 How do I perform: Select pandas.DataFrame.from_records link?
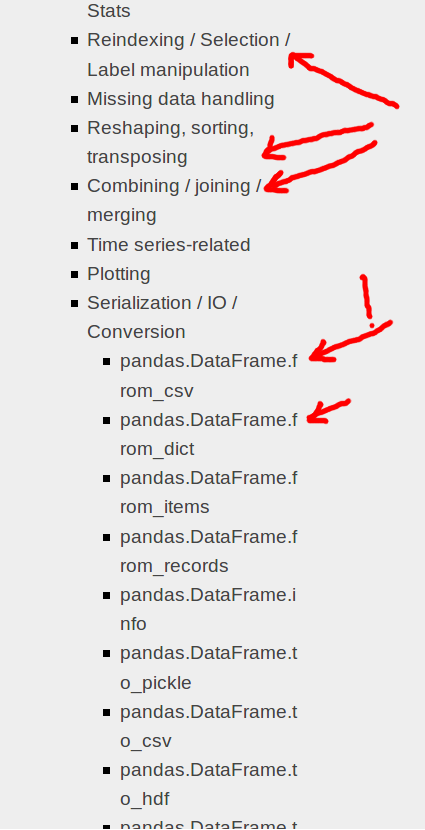point(209,551)
